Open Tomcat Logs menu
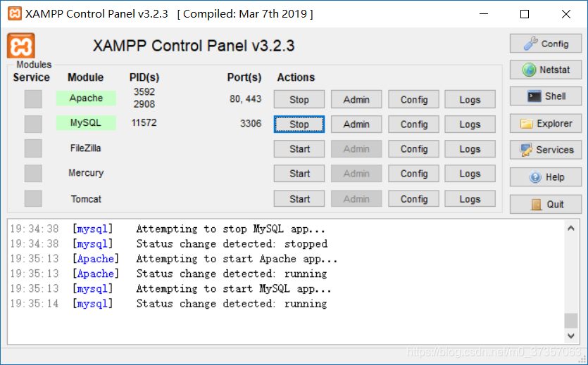The image size is (588, 365). click(470, 198)
